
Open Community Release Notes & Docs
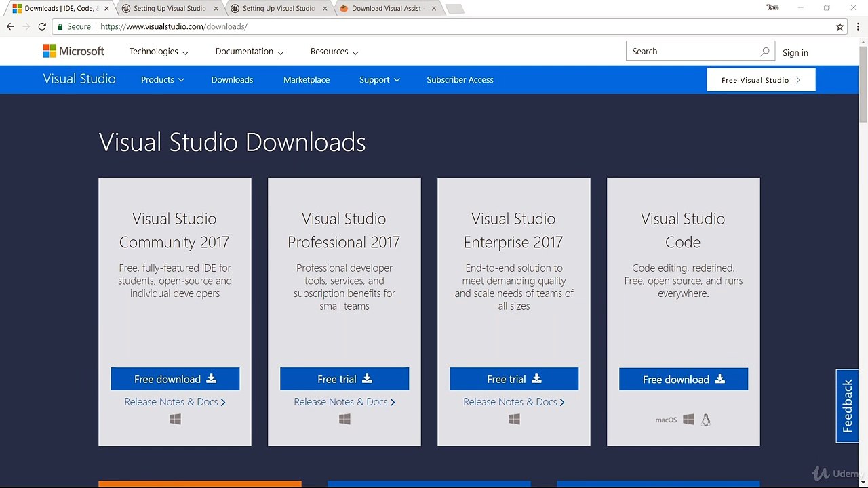tap(175, 402)
